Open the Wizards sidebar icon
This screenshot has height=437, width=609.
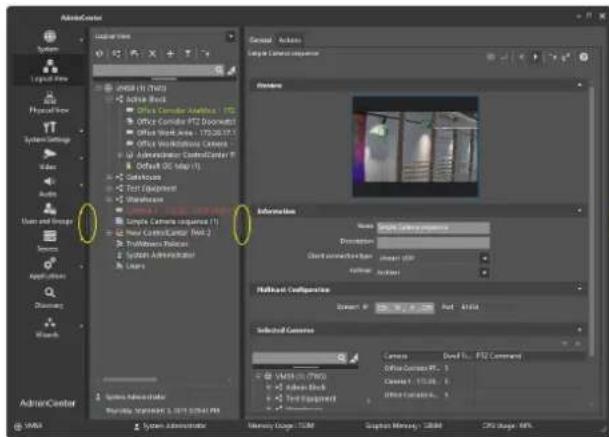pyautogui.click(x=49, y=327)
